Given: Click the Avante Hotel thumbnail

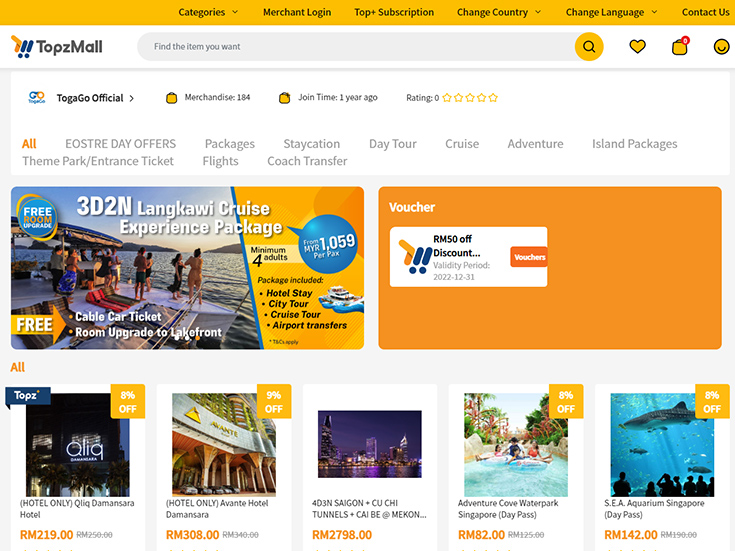Looking at the screenshot, I should click(x=224, y=445).
